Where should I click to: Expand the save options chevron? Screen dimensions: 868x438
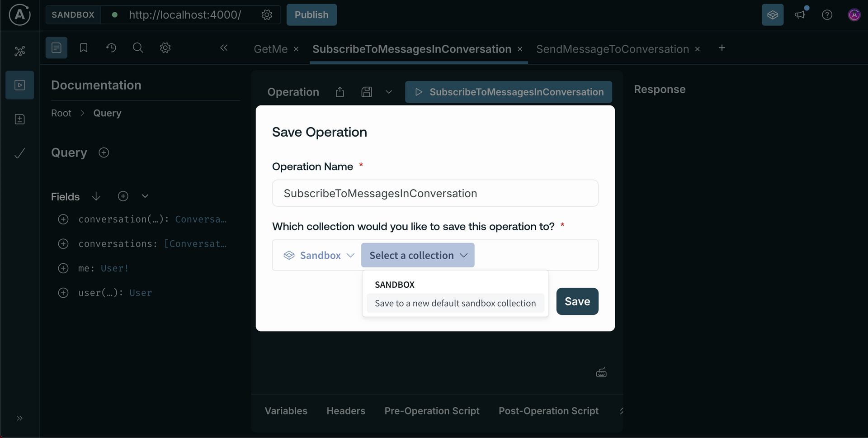tap(389, 92)
